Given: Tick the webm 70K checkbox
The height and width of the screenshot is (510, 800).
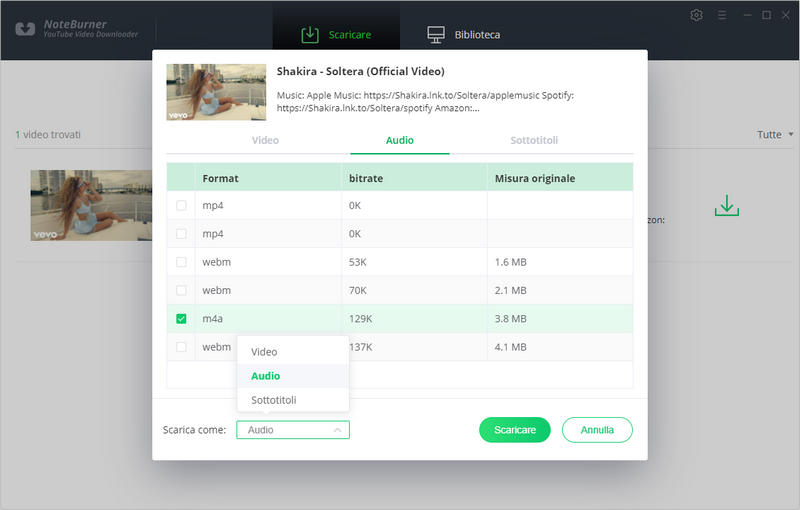Looking at the screenshot, I should (181, 290).
